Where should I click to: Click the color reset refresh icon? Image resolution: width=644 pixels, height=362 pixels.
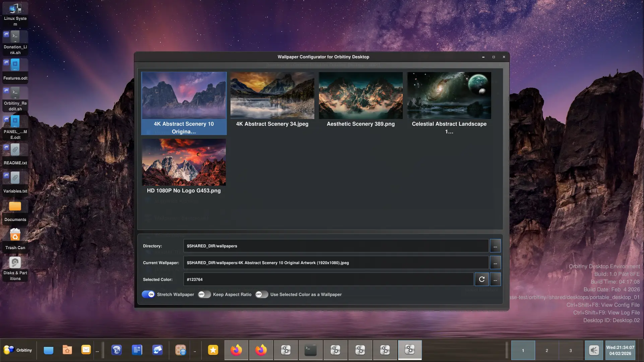pyautogui.click(x=481, y=279)
